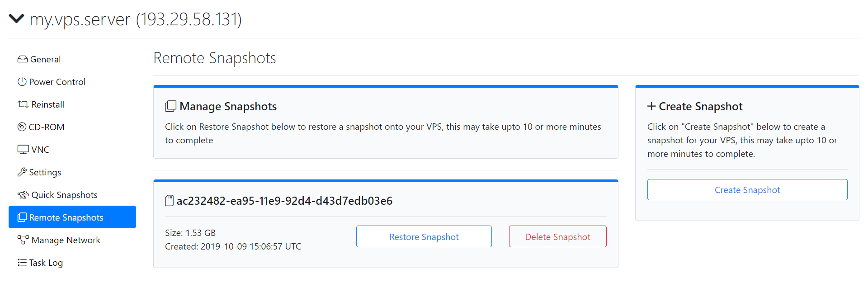Select the snapshot name ac232482-ea95-11e9

[x=284, y=201]
